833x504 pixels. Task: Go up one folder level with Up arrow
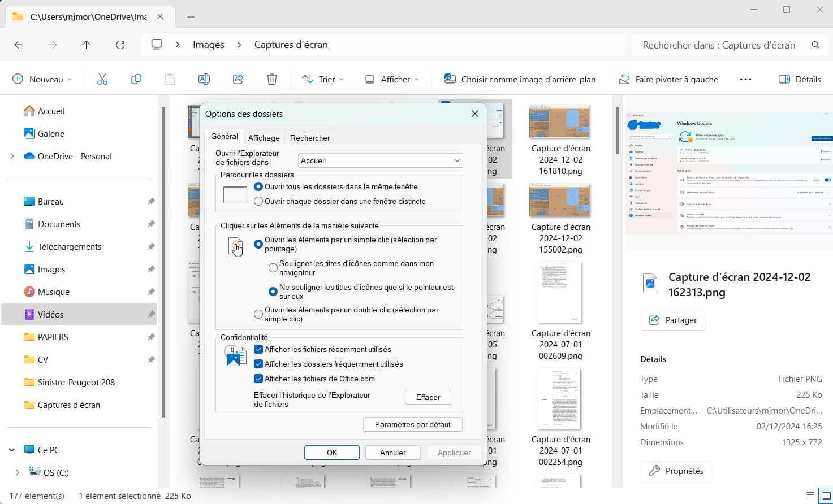click(x=86, y=45)
